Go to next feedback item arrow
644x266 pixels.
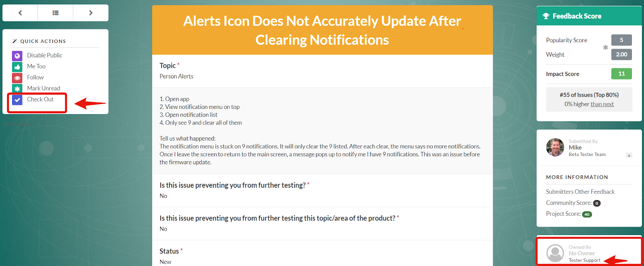coord(91,13)
